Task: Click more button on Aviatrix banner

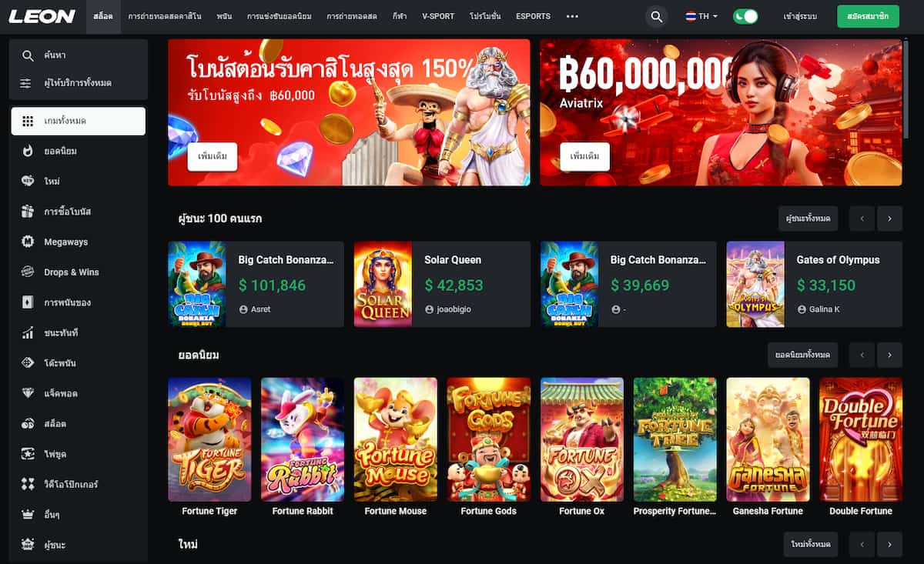Action: (x=584, y=156)
